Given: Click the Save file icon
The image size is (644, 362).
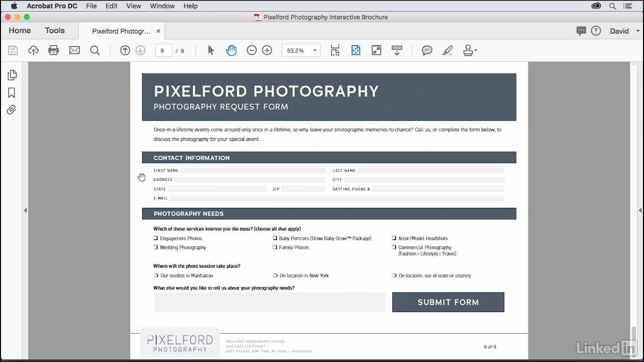Looking at the screenshot, I should [x=13, y=50].
